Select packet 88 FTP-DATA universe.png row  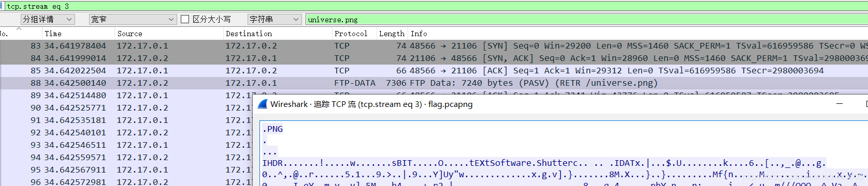pyautogui.click(x=434, y=83)
